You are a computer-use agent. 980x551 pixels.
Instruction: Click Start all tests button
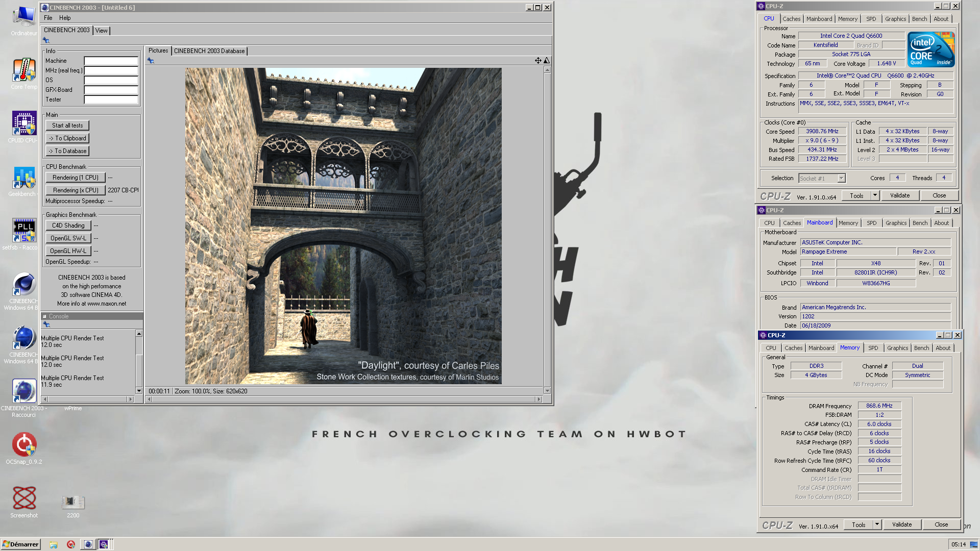coord(67,126)
